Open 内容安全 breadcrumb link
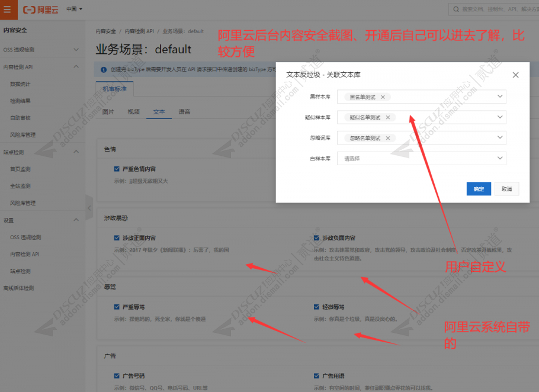 coord(106,31)
